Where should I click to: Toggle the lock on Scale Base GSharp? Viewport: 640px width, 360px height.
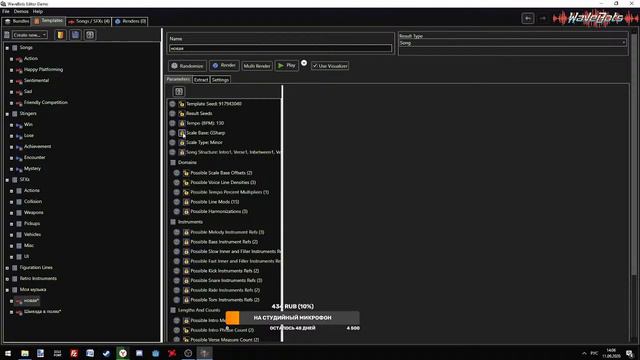click(182, 133)
